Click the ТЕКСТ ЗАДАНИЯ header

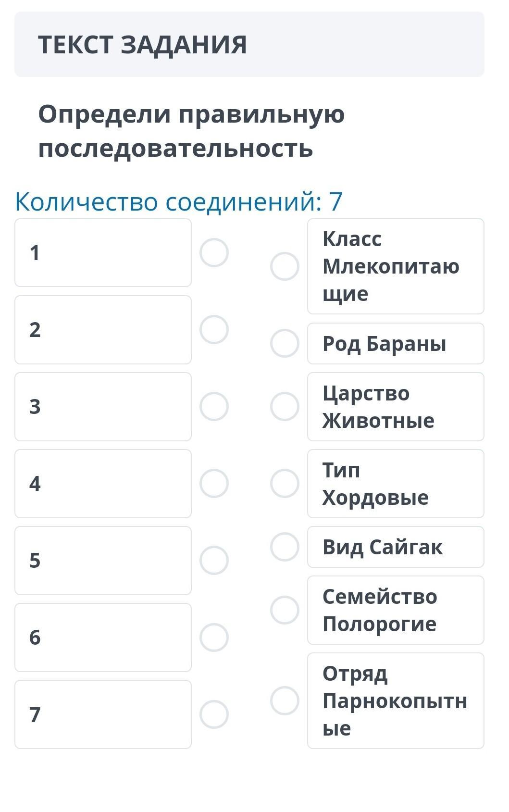[x=142, y=44]
